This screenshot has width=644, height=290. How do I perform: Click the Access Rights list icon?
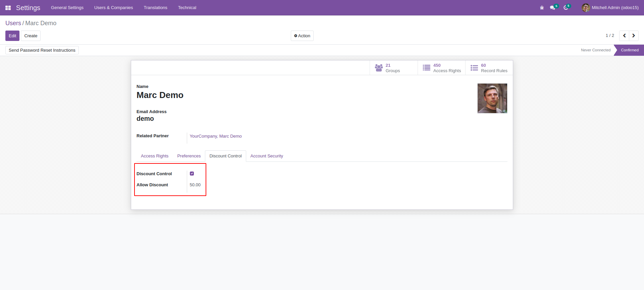pos(426,68)
